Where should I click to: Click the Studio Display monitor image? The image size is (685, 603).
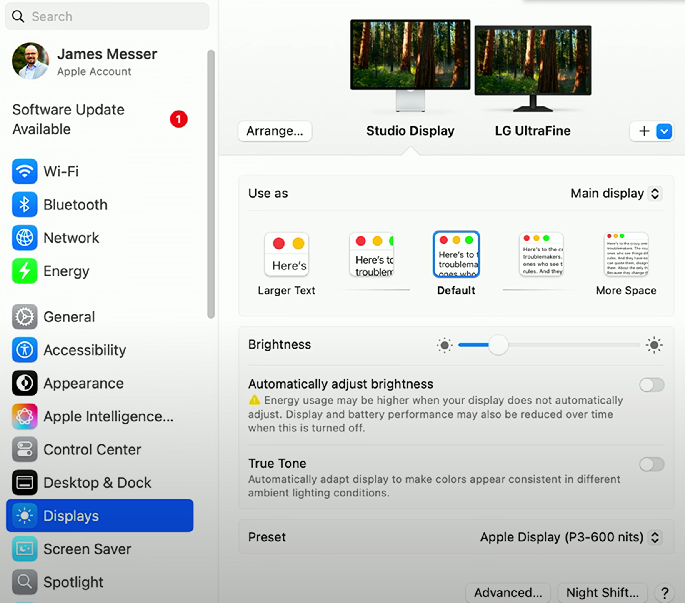(410, 65)
